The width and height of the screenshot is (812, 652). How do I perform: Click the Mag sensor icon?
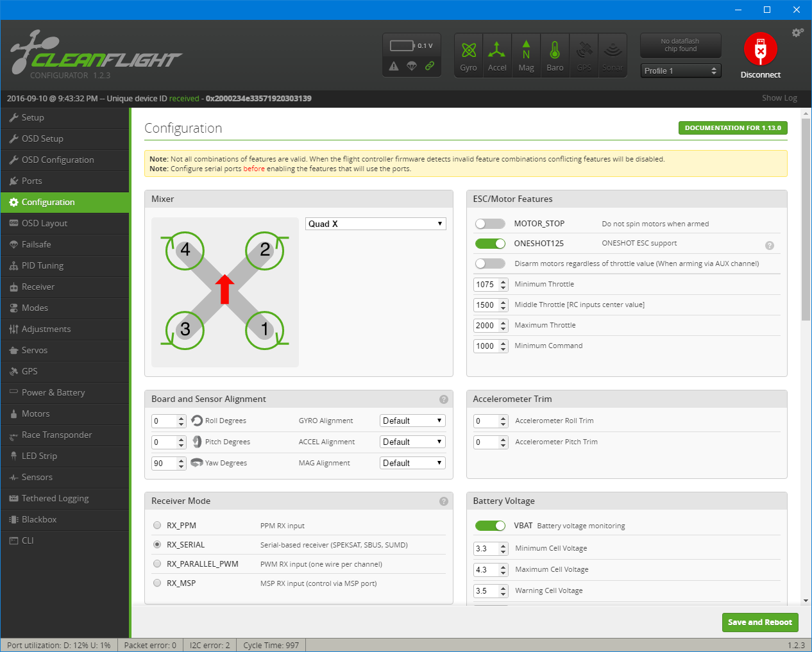click(526, 56)
